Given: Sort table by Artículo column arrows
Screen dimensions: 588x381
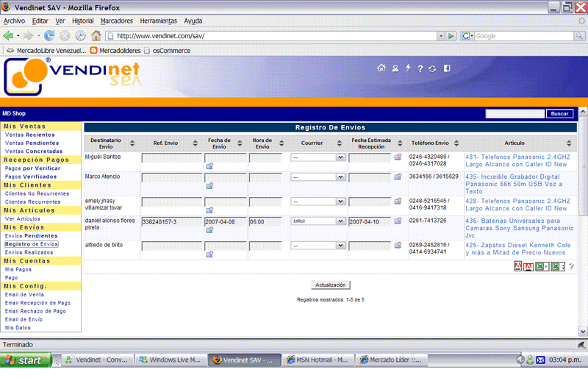Looking at the screenshot, I should pos(569,143).
